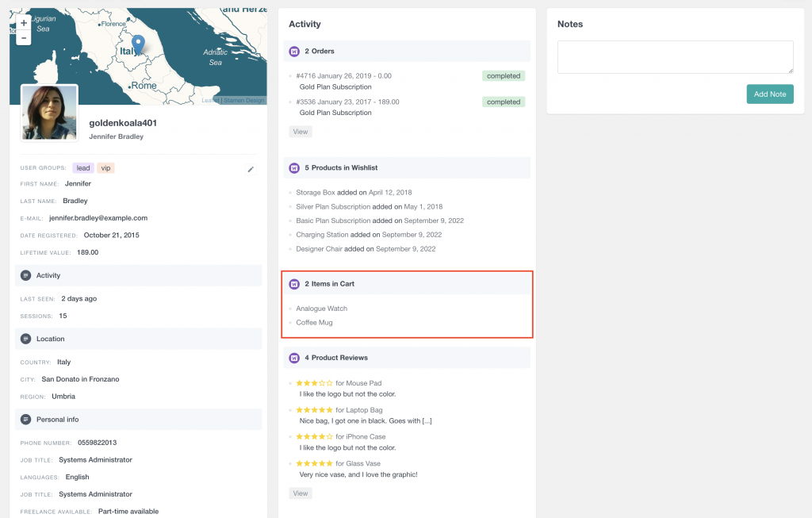Screen dimensions: 812x518
Task: Click View below the product reviews
Action: [x=300, y=493]
